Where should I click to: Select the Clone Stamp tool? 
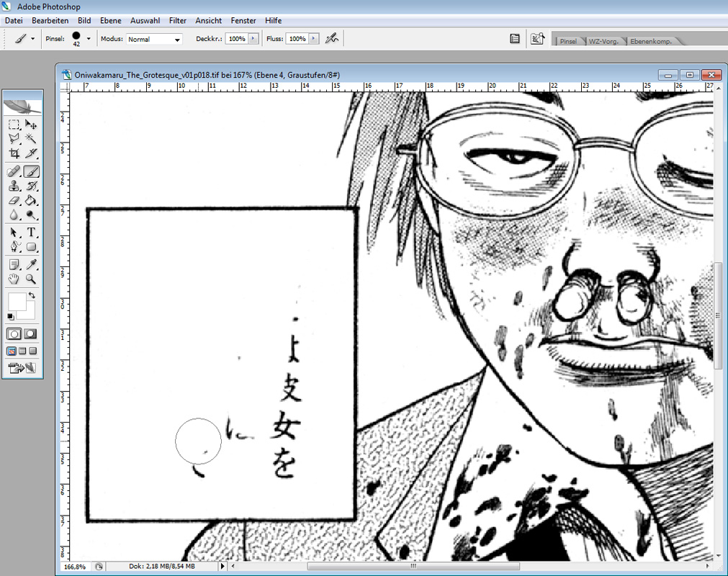14,186
